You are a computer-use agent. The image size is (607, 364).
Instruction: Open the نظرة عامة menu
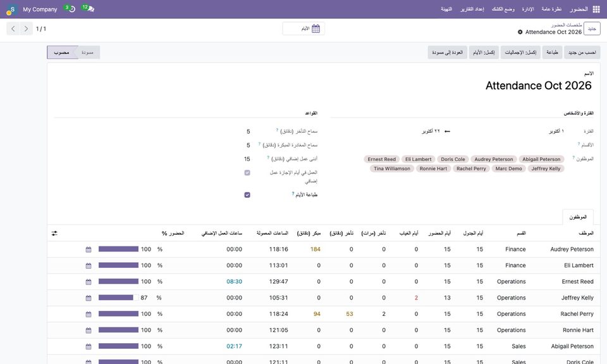click(551, 9)
